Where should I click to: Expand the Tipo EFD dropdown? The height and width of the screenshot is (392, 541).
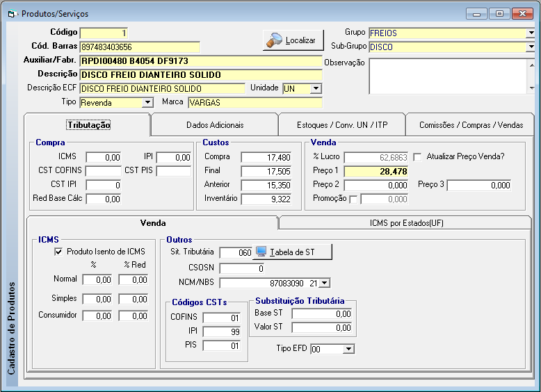(348, 349)
